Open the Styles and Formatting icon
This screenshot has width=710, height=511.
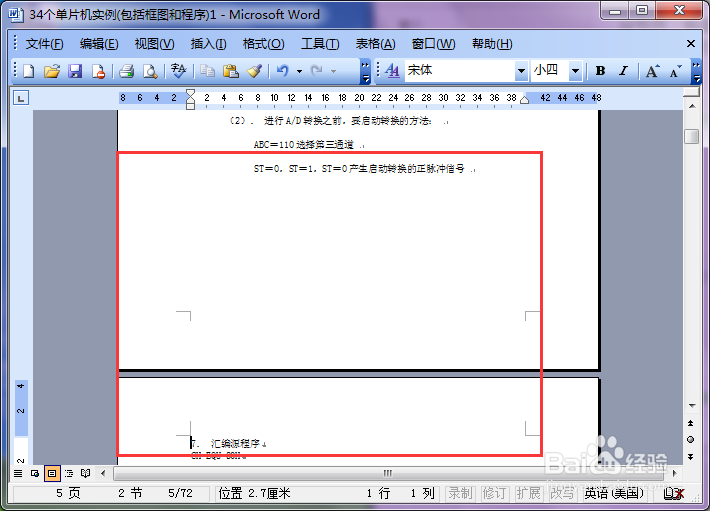coord(392,71)
